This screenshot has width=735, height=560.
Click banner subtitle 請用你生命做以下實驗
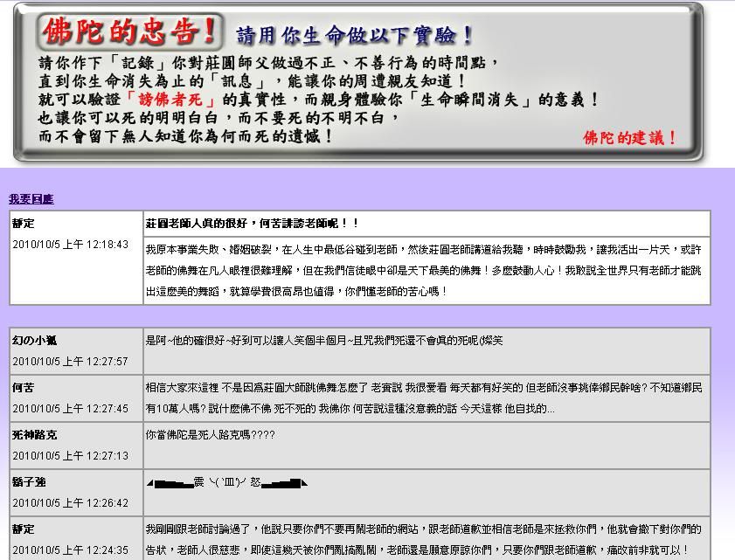(355, 36)
